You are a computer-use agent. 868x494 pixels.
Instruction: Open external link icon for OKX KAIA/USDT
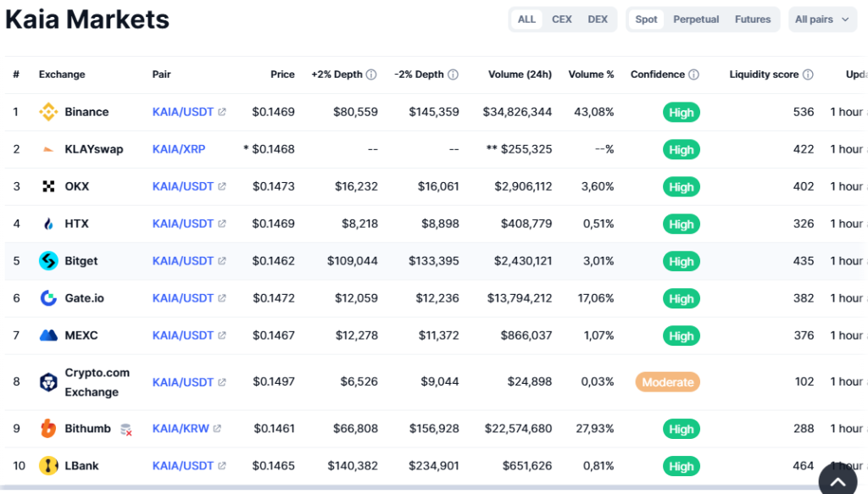(222, 186)
